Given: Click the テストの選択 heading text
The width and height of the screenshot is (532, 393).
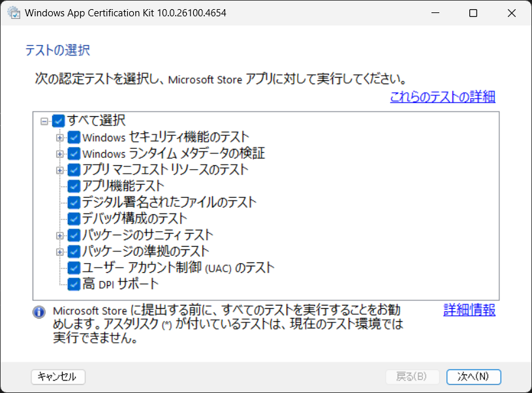Looking at the screenshot, I should click(57, 50).
